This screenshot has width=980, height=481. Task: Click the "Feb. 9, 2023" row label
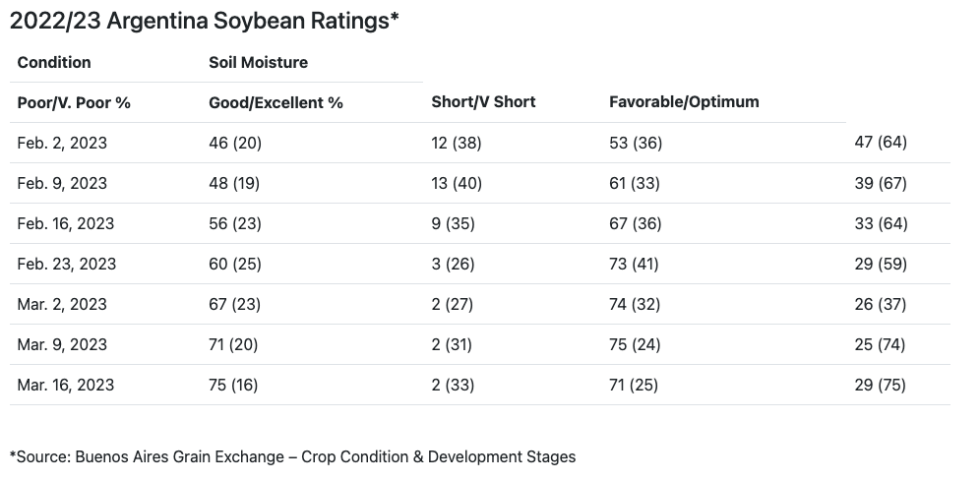[x=62, y=183]
